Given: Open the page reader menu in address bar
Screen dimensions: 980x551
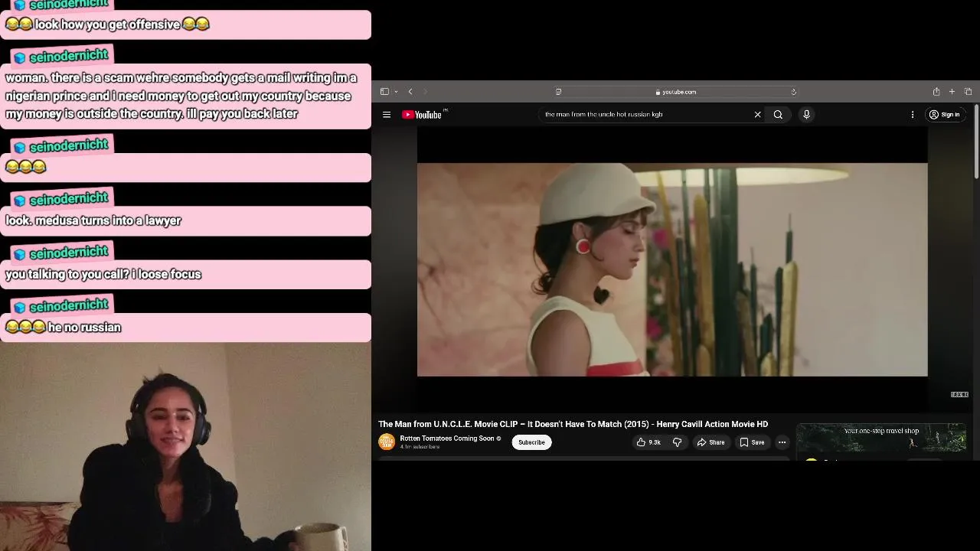Looking at the screenshot, I should pos(559,92).
